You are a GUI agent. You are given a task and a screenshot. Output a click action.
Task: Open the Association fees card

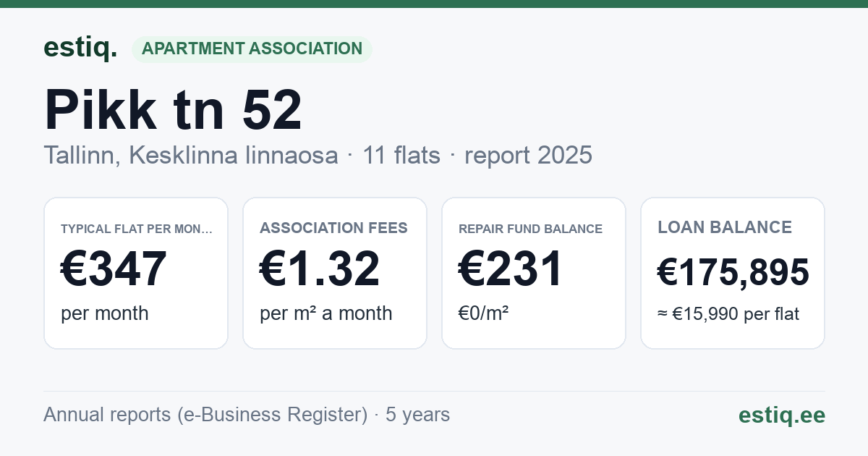point(335,273)
